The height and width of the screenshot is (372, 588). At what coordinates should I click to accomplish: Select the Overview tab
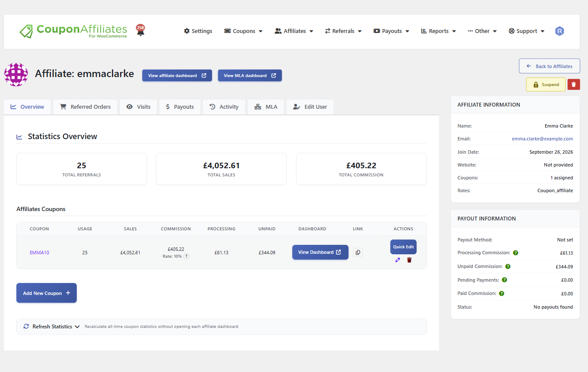click(x=27, y=107)
